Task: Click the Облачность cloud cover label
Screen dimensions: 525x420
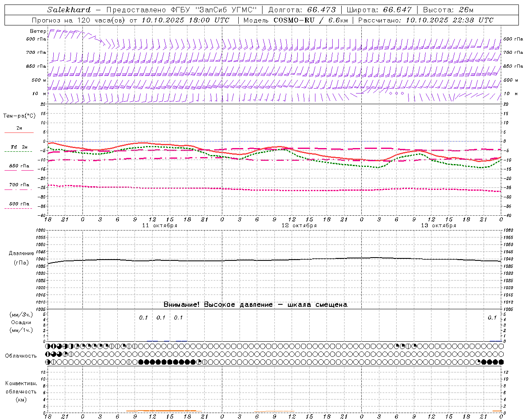Action: 21,356
